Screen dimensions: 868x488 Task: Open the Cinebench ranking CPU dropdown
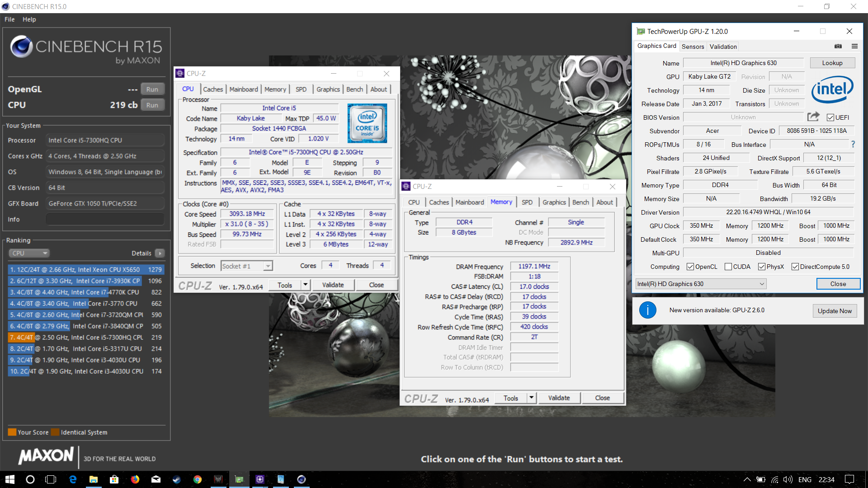(28, 253)
